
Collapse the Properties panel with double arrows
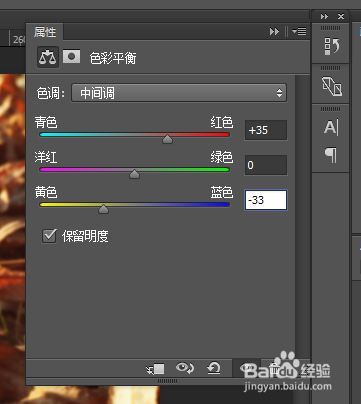(x=274, y=32)
